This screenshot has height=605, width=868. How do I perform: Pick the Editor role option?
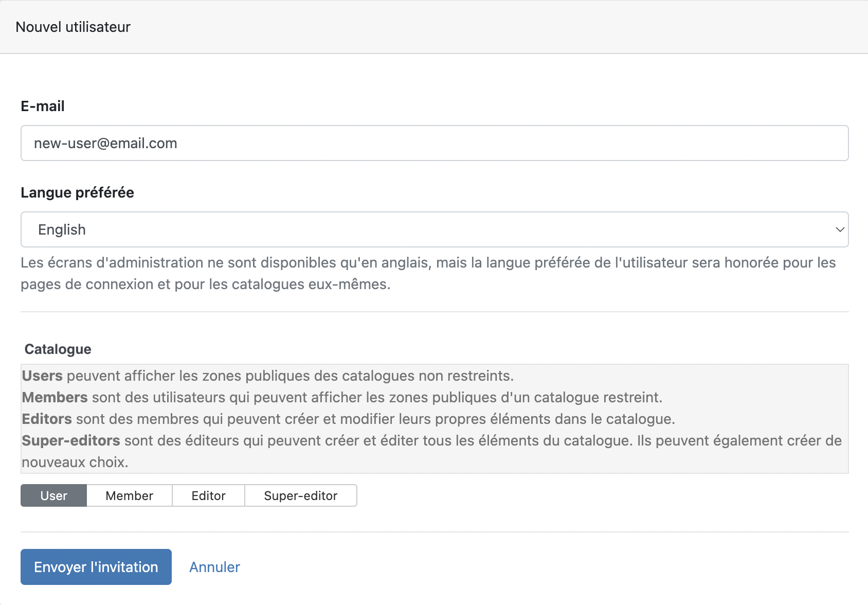[x=208, y=495]
